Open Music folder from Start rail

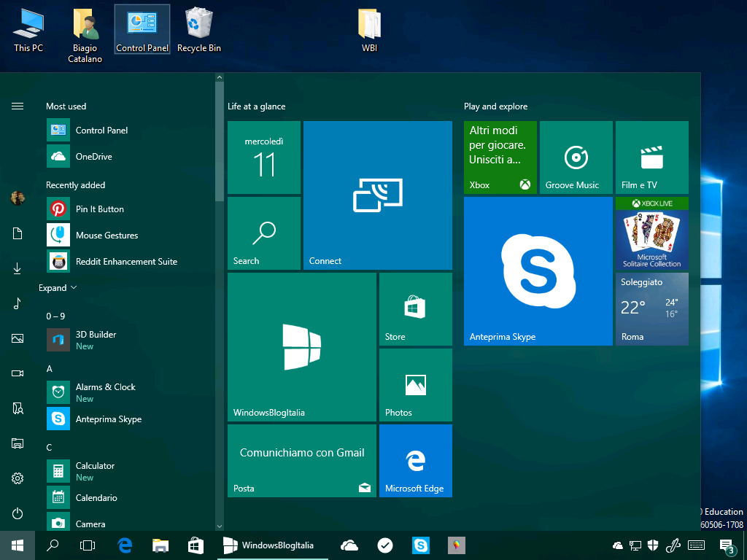[18, 303]
